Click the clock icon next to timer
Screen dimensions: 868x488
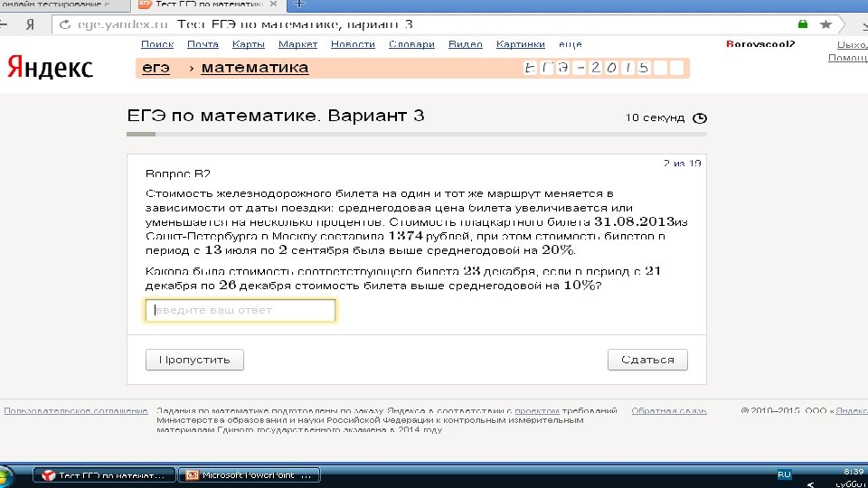[700, 117]
